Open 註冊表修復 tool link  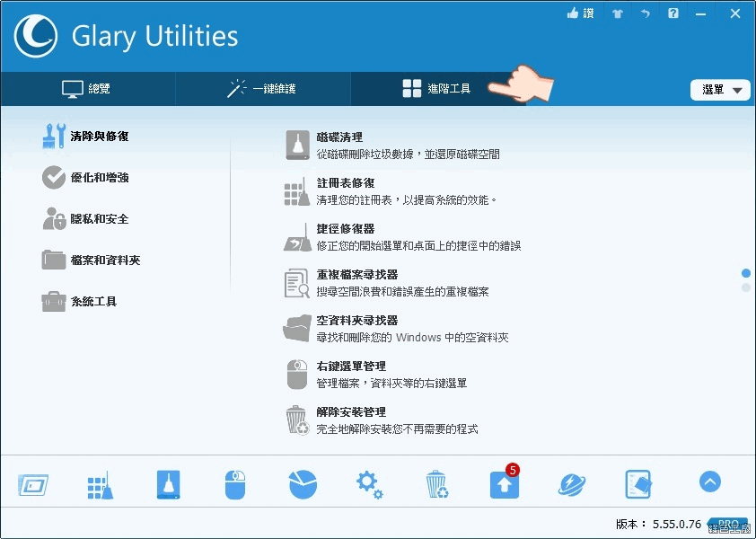coord(345,183)
